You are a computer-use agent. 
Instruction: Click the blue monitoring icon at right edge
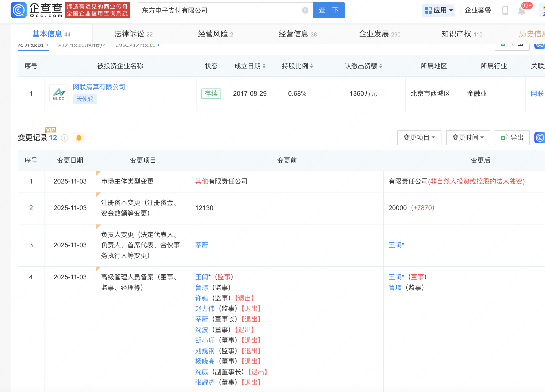(x=540, y=138)
